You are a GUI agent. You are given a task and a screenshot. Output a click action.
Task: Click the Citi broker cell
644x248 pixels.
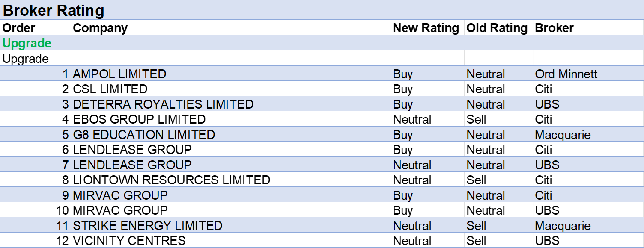pyautogui.click(x=544, y=195)
